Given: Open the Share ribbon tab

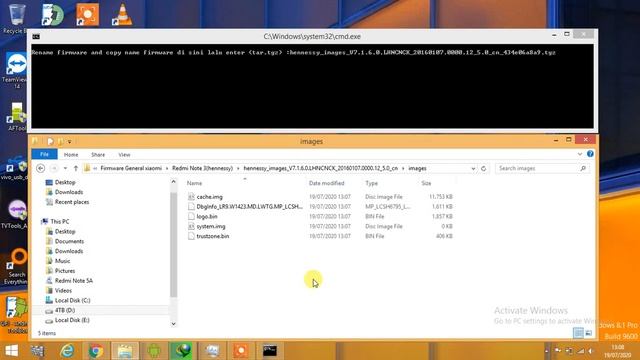Looking at the screenshot, I should click(98, 155).
